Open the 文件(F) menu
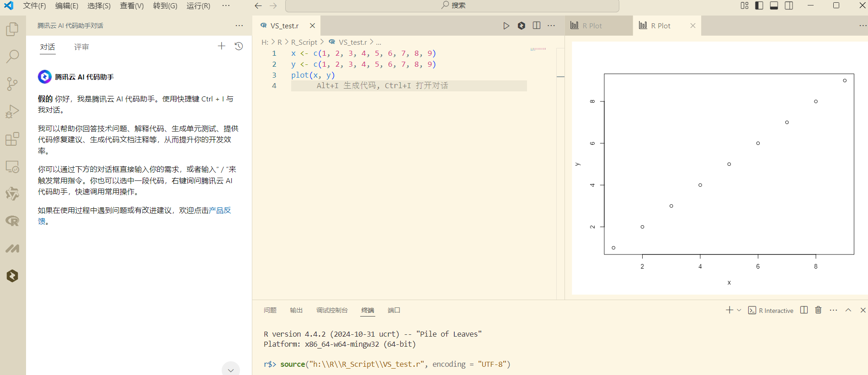 (x=35, y=5)
